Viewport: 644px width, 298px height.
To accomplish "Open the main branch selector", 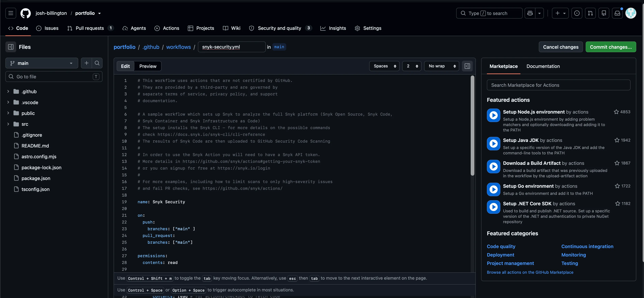I will pos(42,63).
